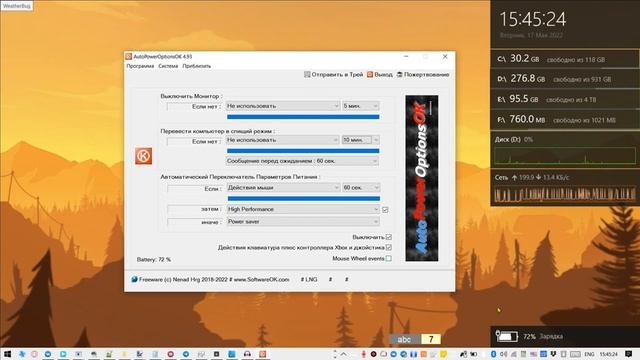640x360 pixels.
Task: Click the power switcher blue progress bar
Action: 304,198
